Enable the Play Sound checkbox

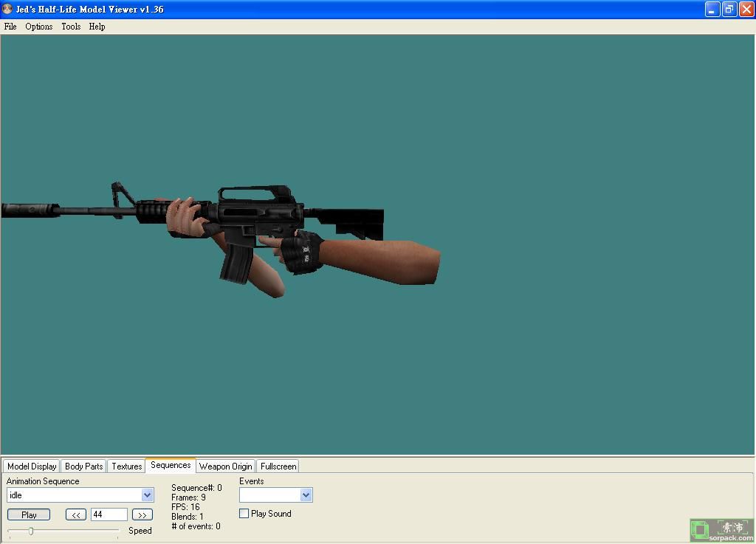pos(244,514)
